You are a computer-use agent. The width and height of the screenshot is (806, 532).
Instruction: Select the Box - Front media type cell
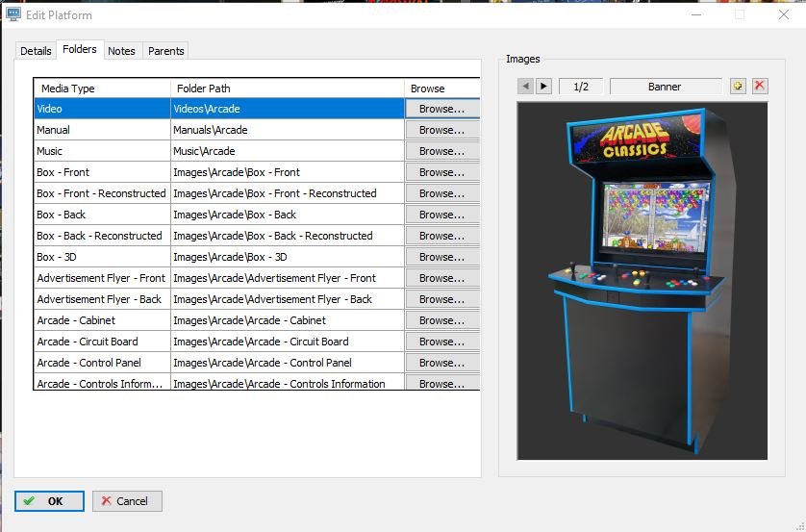[x=102, y=172]
